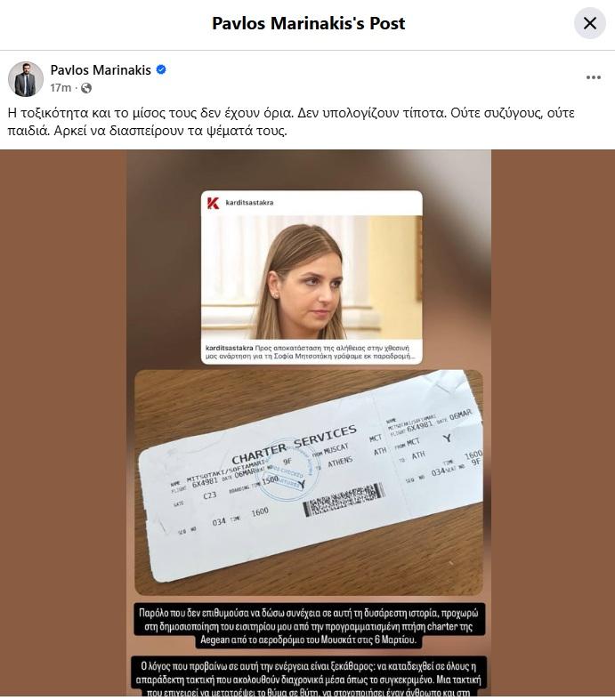Click the globe public audience icon
Viewport: 615px width, 700px height.
tap(86, 88)
